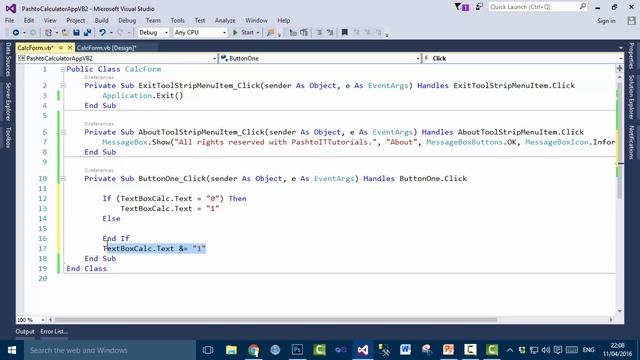
Task: Open the Output panel tab
Action: tap(25, 331)
